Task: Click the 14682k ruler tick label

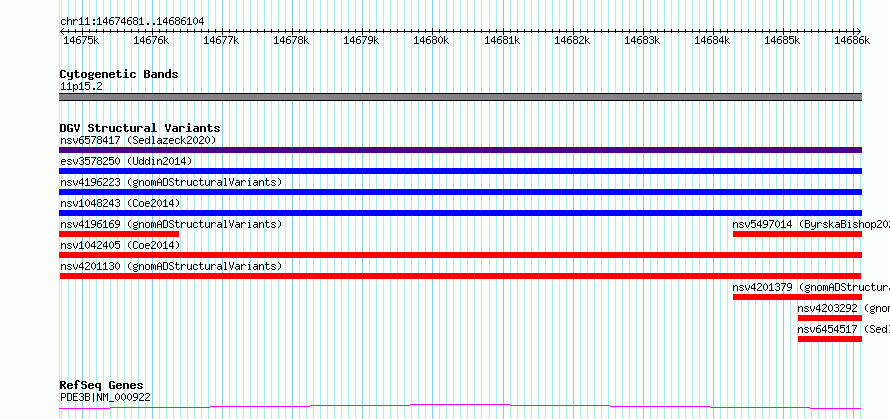Action: pyautogui.click(x=572, y=40)
